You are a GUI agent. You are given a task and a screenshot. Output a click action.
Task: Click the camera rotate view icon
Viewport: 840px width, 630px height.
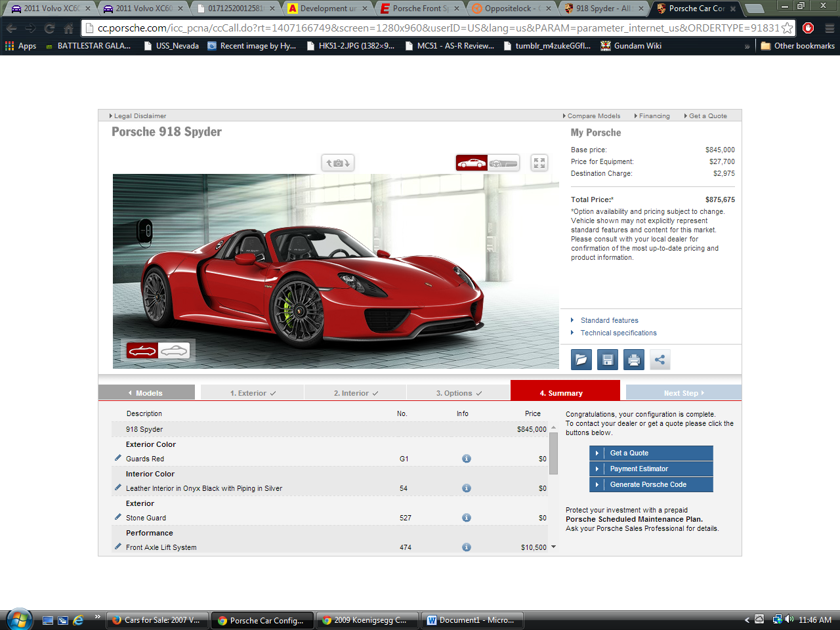pyautogui.click(x=338, y=163)
